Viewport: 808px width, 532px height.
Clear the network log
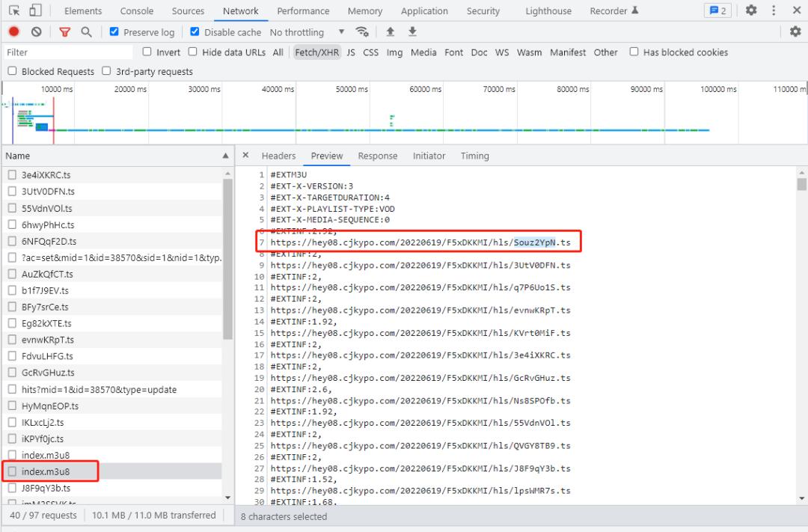click(x=36, y=32)
